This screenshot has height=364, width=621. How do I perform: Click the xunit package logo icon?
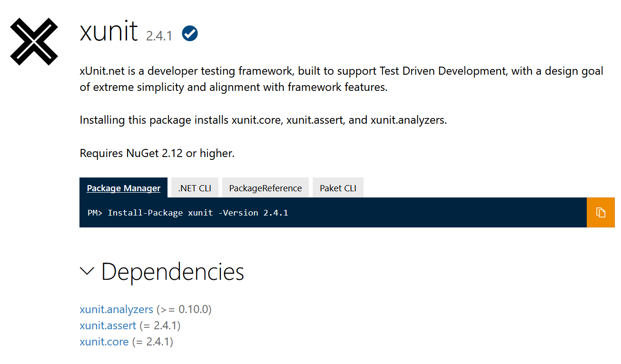point(34,41)
